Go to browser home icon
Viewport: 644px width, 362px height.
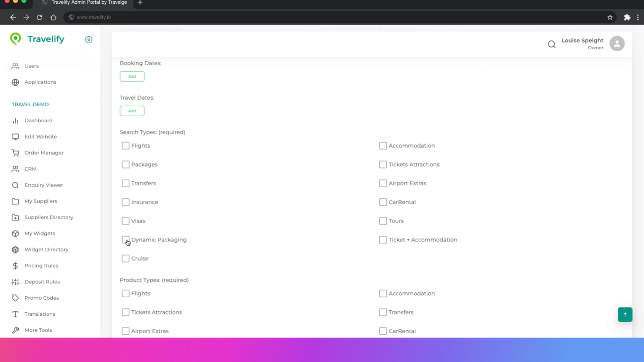pyautogui.click(x=53, y=17)
